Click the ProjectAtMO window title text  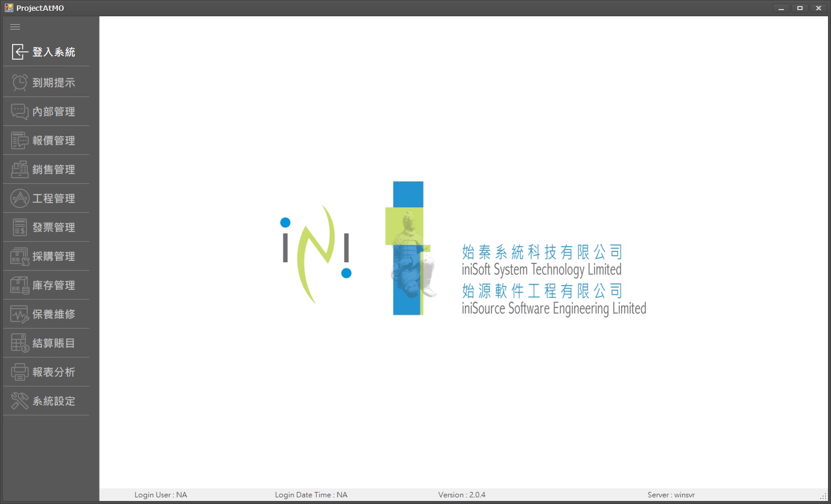(x=40, y=8)
